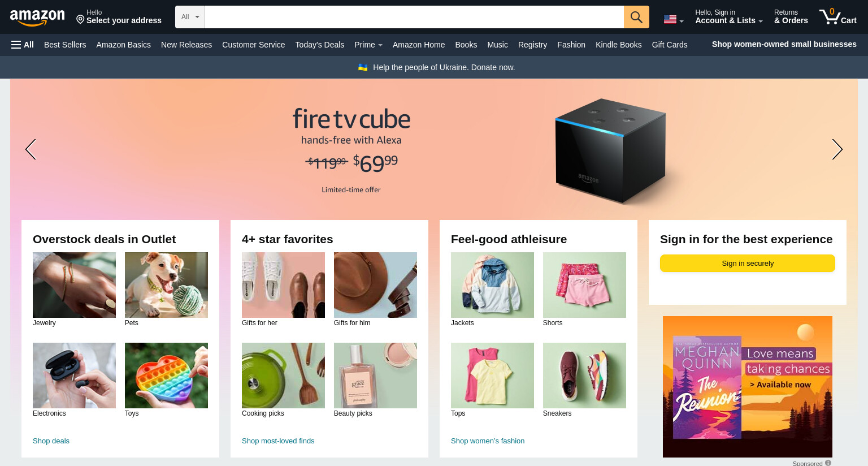
Task: Click inside the search text field
Action: [414, 17]
